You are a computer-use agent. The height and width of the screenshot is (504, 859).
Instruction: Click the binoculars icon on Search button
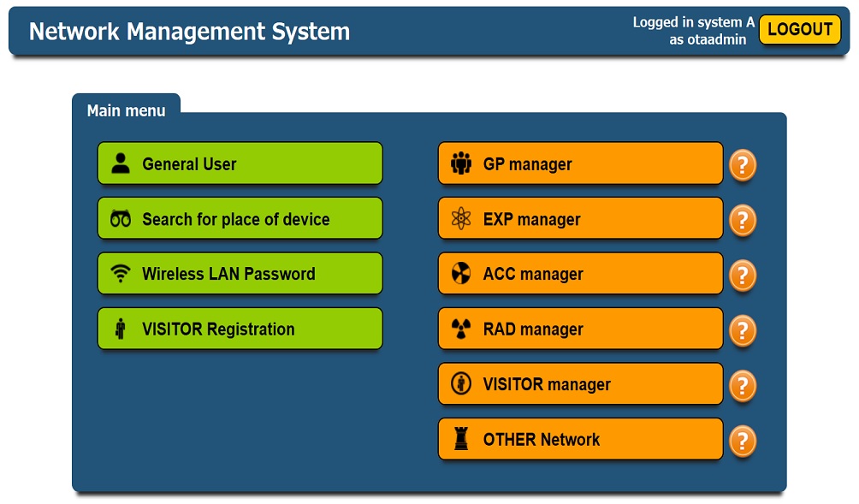click(121, 218)
